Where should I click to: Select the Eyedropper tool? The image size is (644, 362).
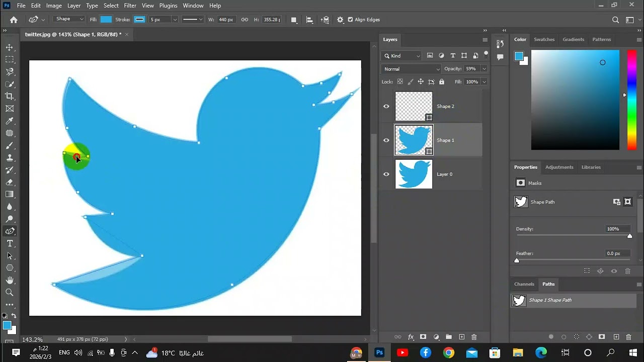[10, 121]
